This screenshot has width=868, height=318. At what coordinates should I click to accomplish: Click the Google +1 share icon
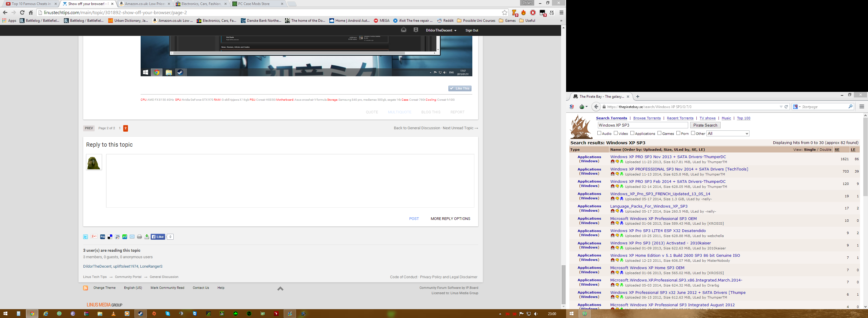[94, 236]
